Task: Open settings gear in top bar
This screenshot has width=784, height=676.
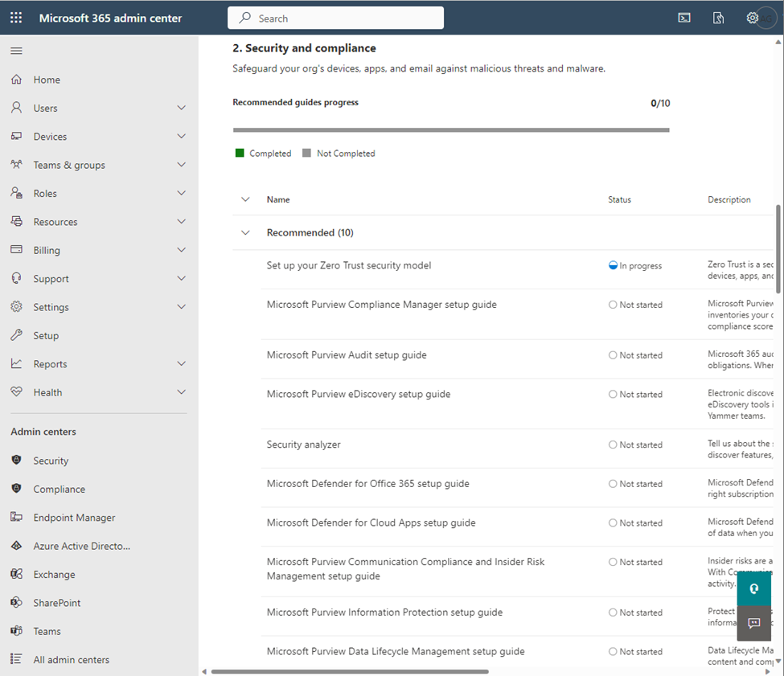Action: point(752,18)
